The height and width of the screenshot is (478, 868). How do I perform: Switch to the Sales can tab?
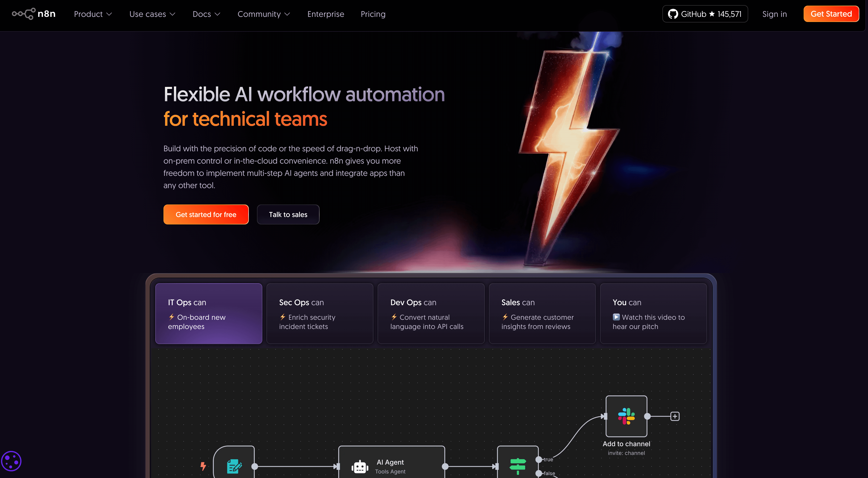pos(542,313)
